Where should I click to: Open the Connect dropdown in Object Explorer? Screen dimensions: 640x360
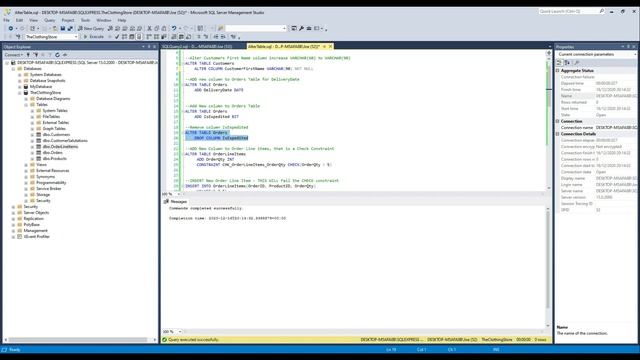click(x=13, y=55)
